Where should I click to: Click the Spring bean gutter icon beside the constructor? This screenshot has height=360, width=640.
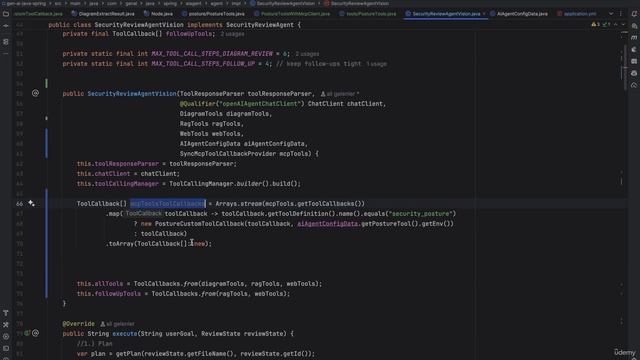click(36, 93)
